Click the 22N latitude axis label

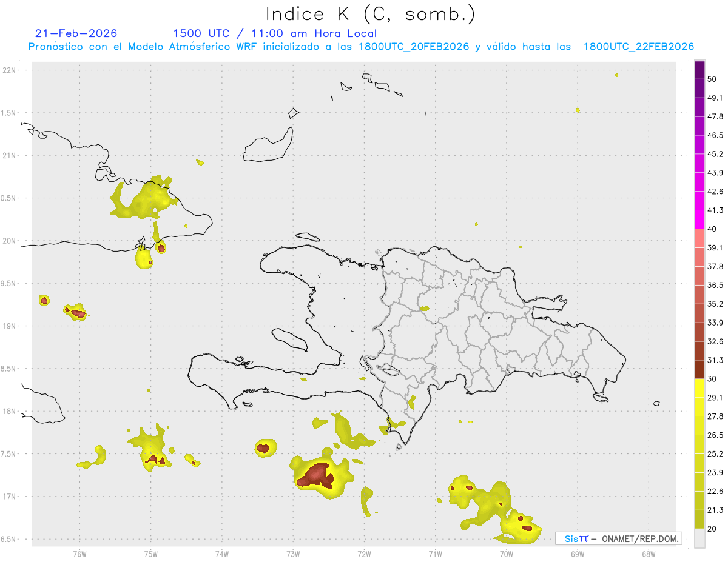point(10,70)
